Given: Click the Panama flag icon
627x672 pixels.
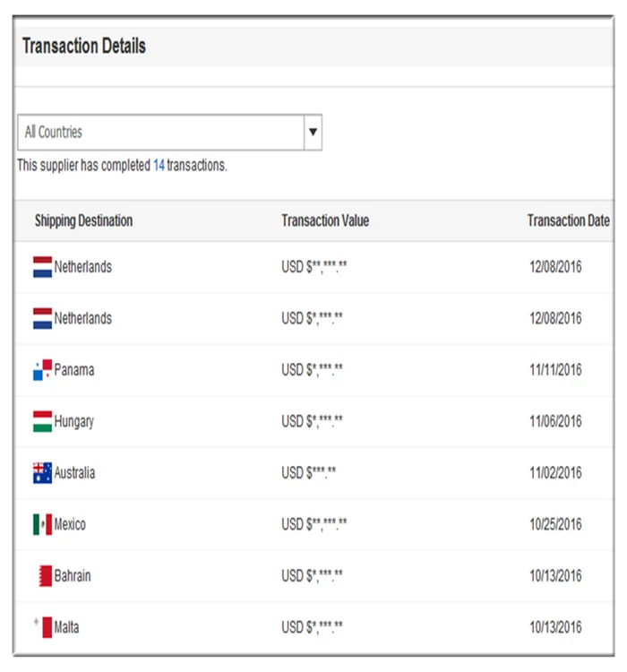Looking at the screenshot, I should point(42,370).
